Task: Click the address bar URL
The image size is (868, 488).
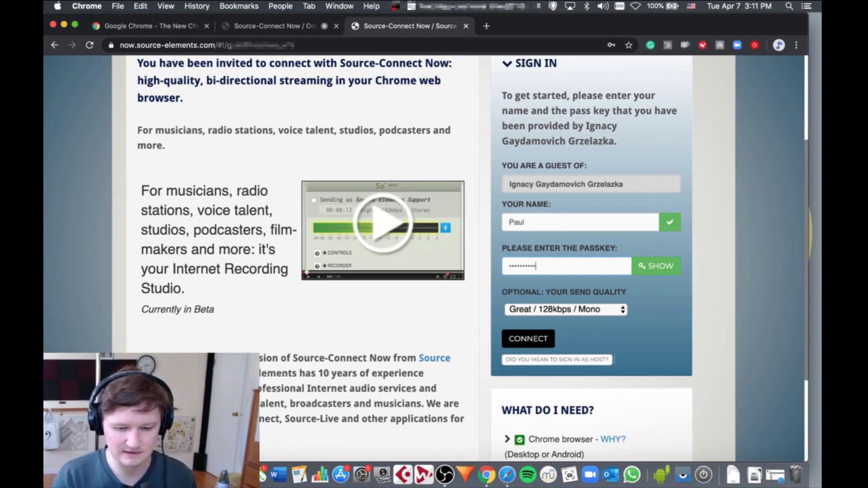Action: tap(207, 45)
